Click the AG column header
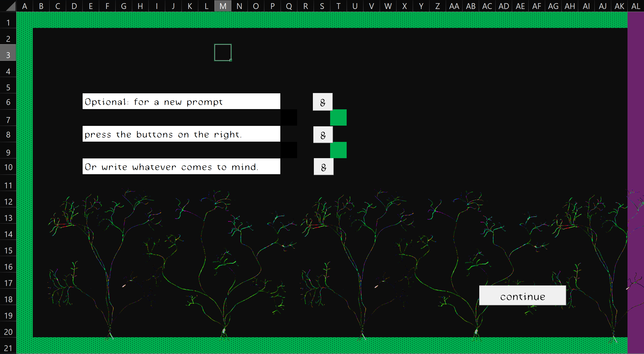The width and height of the screenshot is (644, 354). click(x=553, y=6)
